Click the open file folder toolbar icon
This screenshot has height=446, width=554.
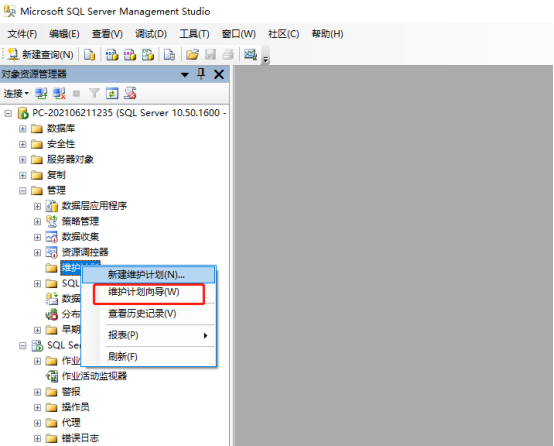(x=192, y=54)
